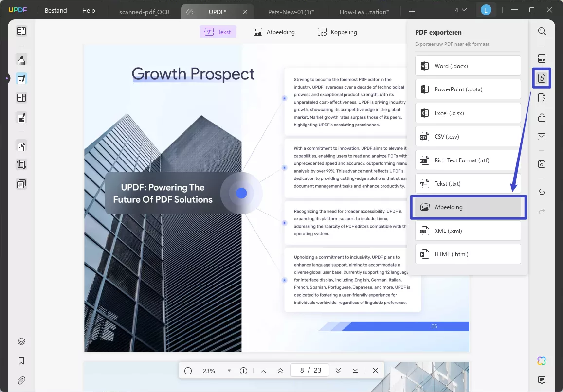The height and width of the screenshot is (392, 563).
Task: Select the Afbeelding edit tool in top toolbar
Action: click(x=274, y=32)
